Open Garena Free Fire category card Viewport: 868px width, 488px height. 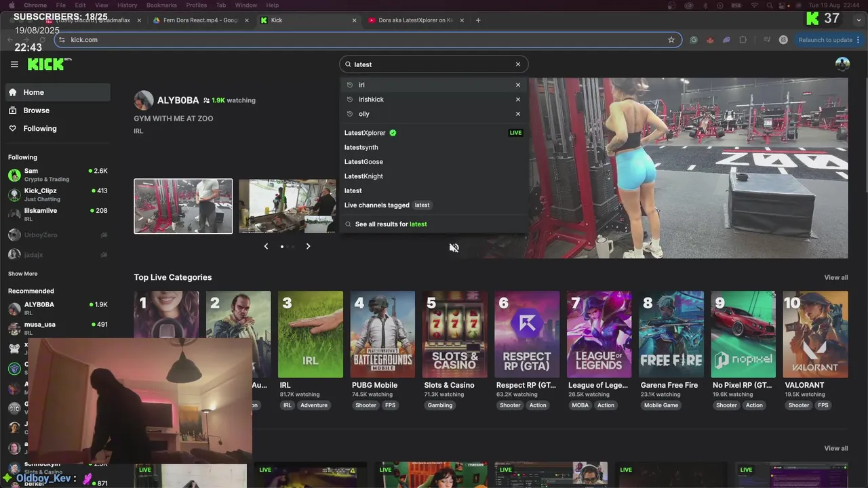tap(671, 334)
